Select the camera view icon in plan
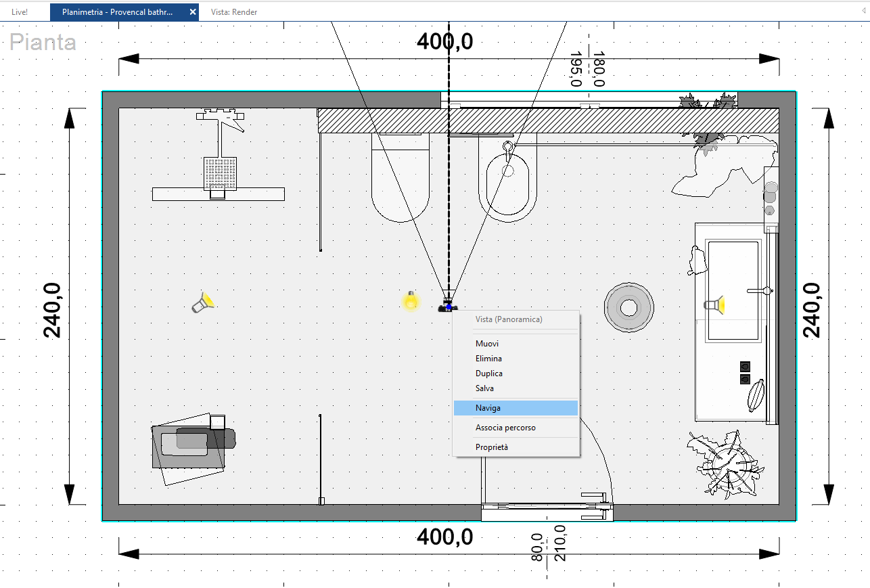Screen dimensions: 870x588 tap(447, 305)
